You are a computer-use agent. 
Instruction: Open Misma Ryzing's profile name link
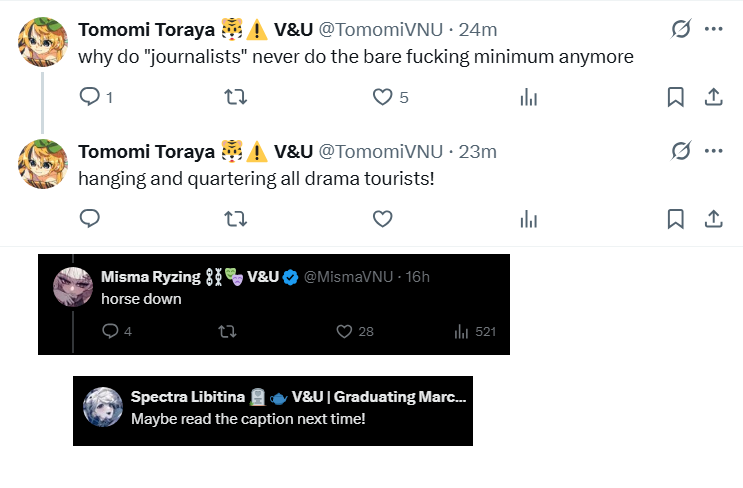[x=151, y=276]
